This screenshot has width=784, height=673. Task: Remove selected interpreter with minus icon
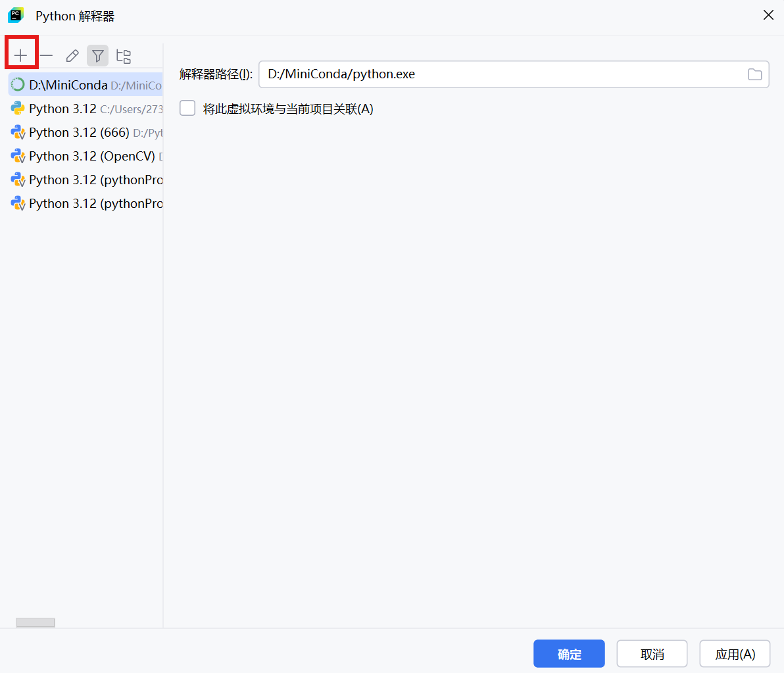47,55
